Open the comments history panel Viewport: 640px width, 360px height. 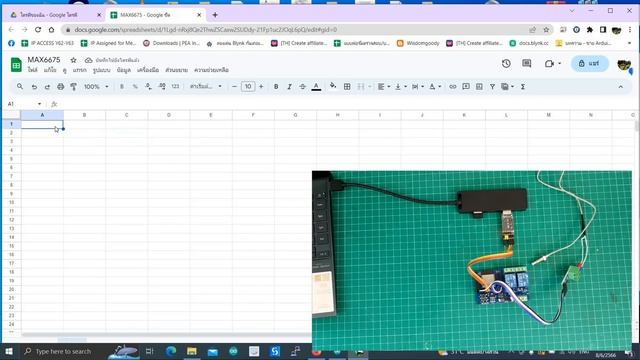coord(527,63)
